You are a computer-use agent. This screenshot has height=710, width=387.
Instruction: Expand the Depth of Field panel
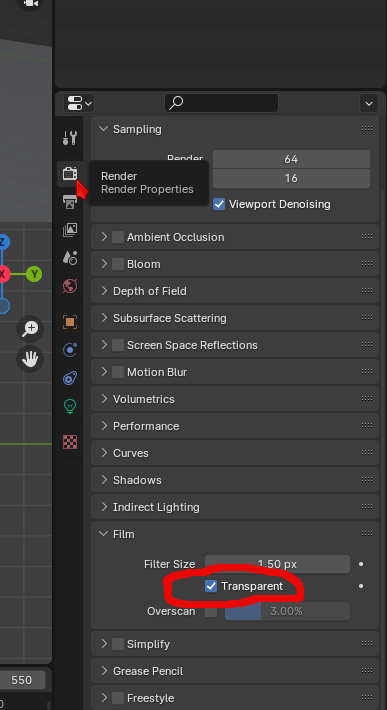click(104, 291)
